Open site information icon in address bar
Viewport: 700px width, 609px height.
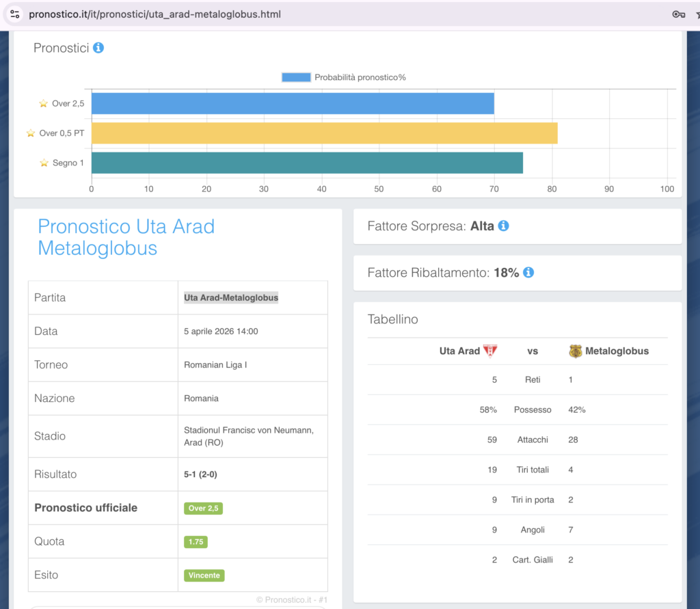tap(15, 14)
